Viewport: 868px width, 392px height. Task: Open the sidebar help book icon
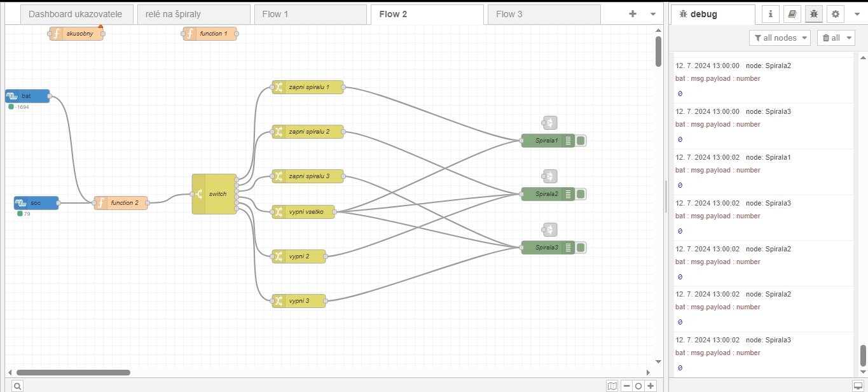click(x=792, y=14)
